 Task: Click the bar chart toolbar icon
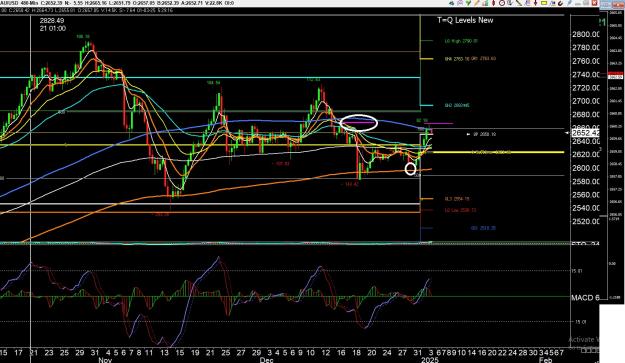click(x=485, y=3)
